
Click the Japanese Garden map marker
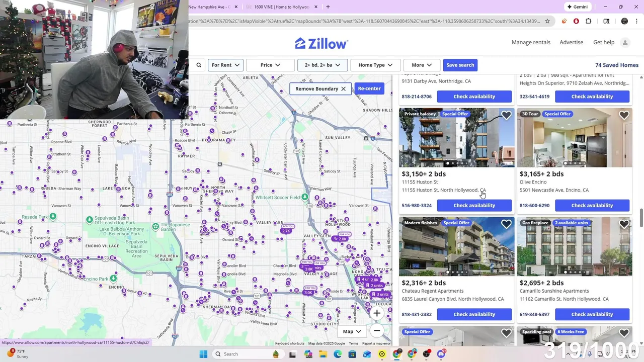coord(155,227)
